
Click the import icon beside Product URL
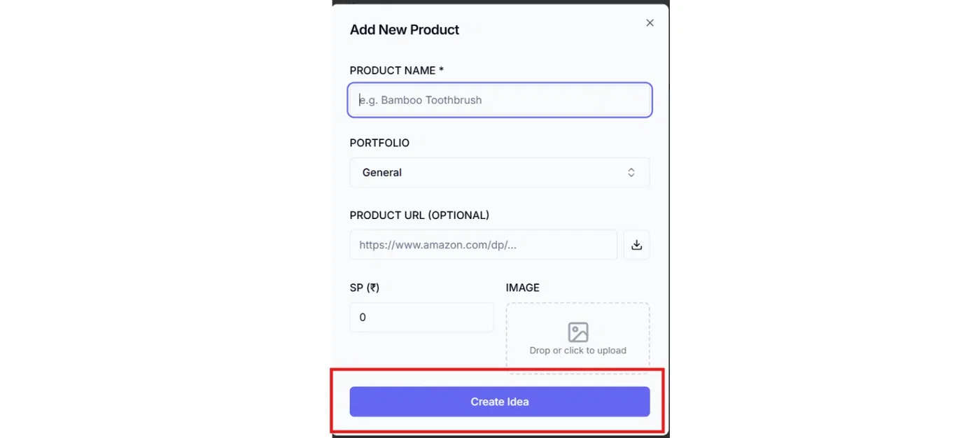pyautogui.click(x=636, y=245)
